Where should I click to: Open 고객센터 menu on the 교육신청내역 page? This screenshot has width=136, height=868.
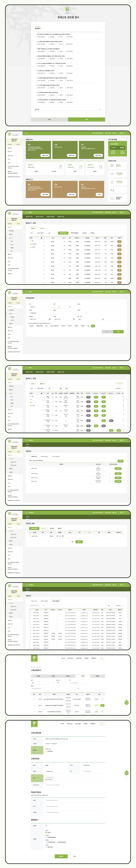pos(85,724)
